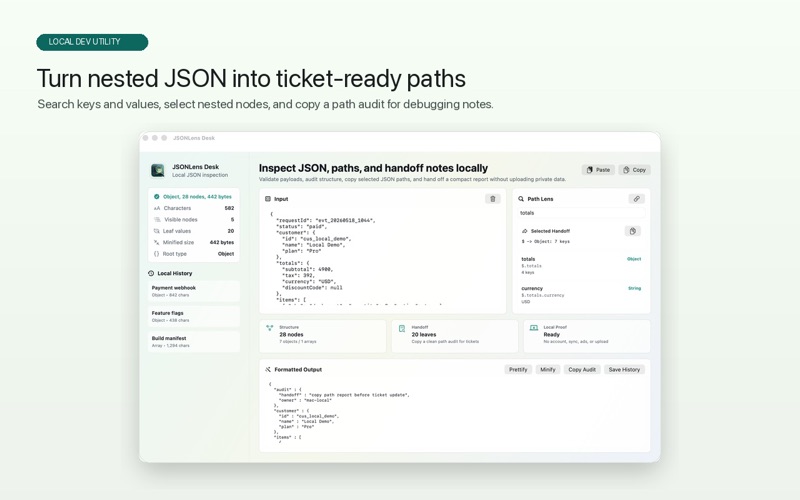Click the LOCAL DEV UTILITY badge
Viewport: 800px width, 500px height.
[x=92, y=42]
